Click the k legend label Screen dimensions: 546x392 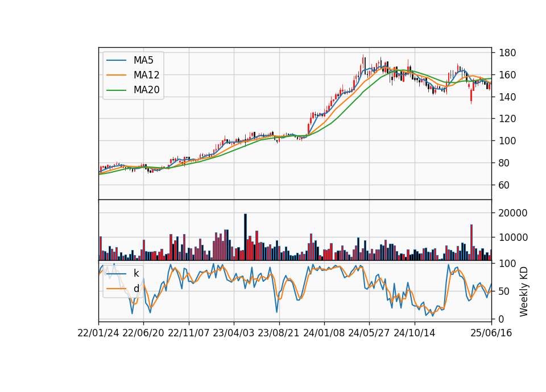point(136,273)
